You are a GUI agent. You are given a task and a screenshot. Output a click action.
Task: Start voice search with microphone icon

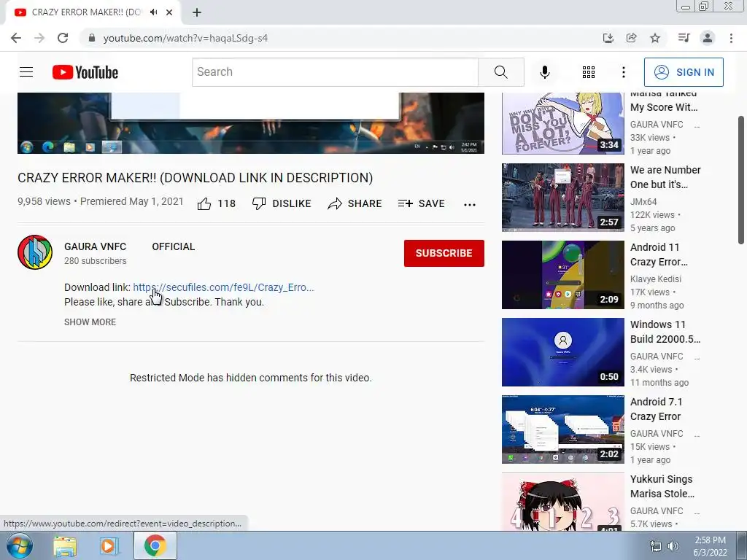(x=544, y=72)
